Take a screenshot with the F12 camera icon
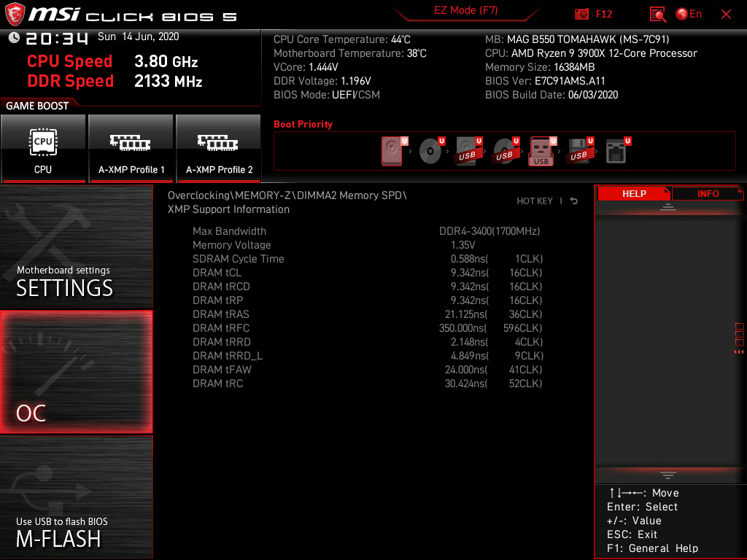747x560 pixels. (x=581, y=15)
